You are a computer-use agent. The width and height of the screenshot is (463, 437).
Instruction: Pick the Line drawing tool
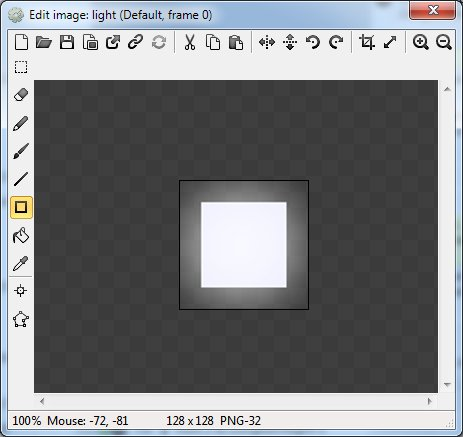[21, 179]
